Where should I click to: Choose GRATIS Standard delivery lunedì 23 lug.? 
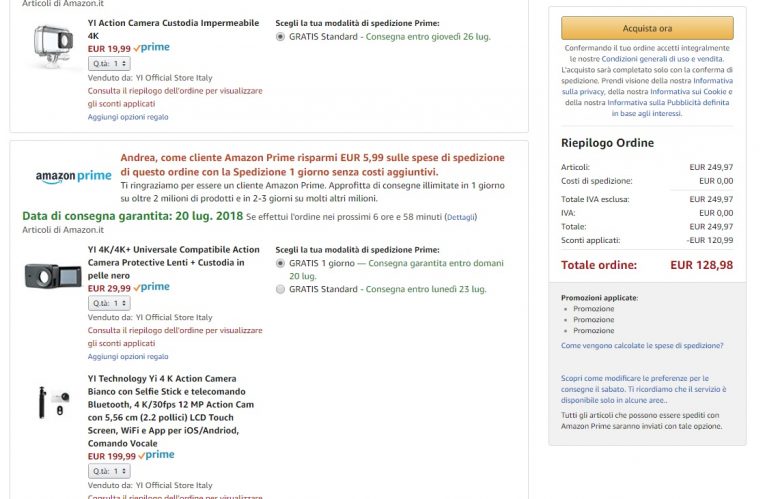pyautogui.click(x=280, y=289)
